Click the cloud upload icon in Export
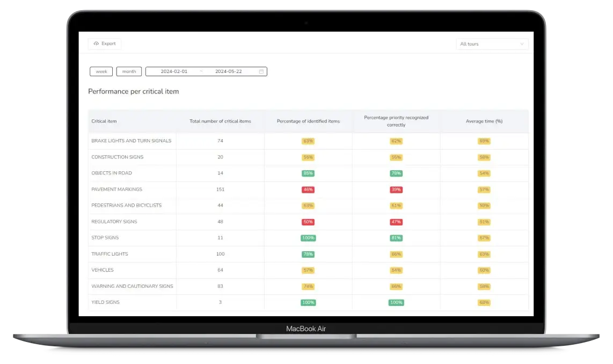Screen dimensions: 613x364 click(x=96, y=44)
